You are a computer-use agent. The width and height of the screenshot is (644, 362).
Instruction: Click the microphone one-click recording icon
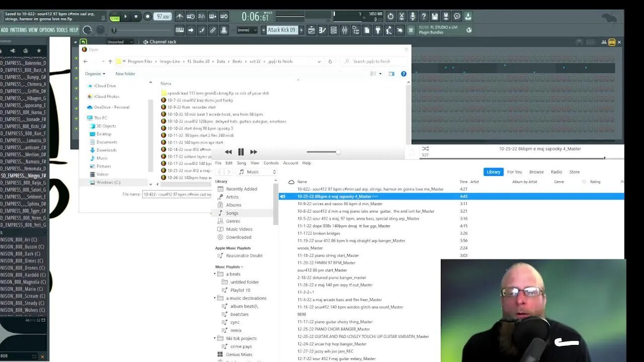pyautogui.click(x=413, y=17)
